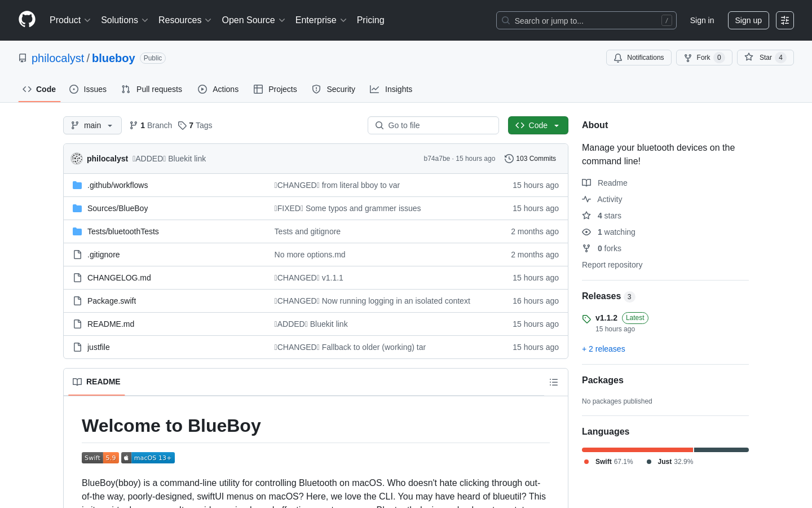The width and height of the screenshot is (812, 508).
Task: Open the .github/workflows folder
Action: [x=118, y=185]
